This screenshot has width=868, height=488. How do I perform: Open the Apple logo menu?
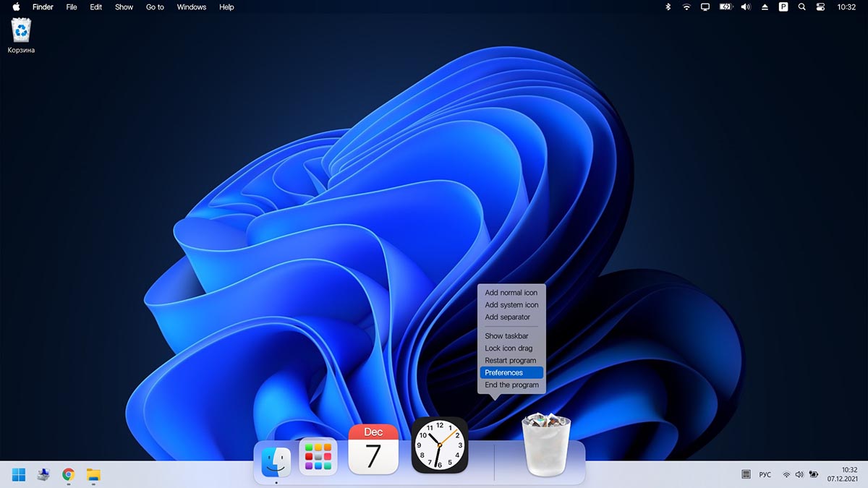pos(16,7)
